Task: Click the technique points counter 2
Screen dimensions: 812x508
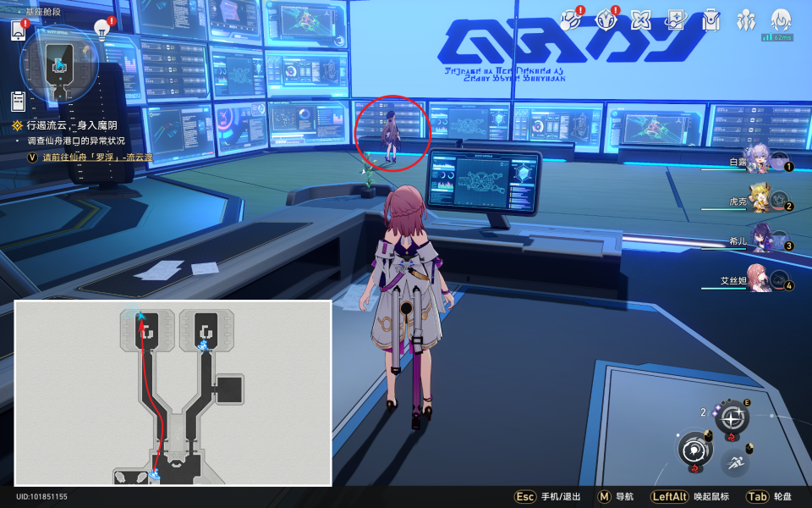Action: [x=703, y=412]
